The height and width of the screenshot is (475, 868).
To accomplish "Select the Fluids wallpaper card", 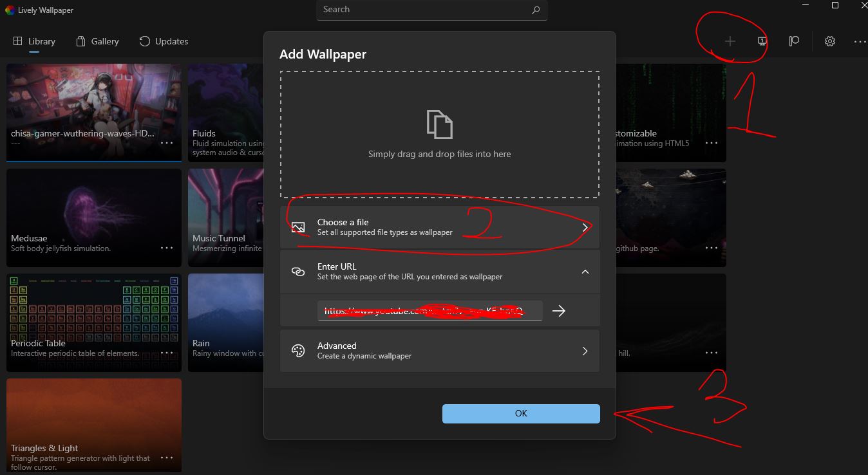I will (x=226, y=113).
